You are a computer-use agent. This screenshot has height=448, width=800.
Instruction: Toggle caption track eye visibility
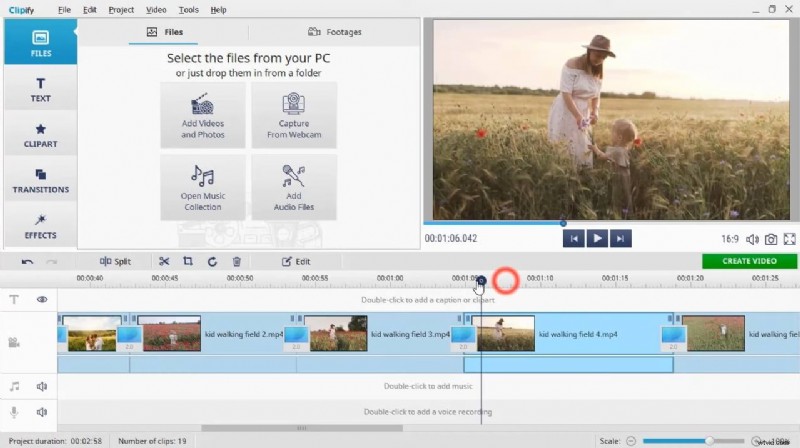[x=42, y=300]
